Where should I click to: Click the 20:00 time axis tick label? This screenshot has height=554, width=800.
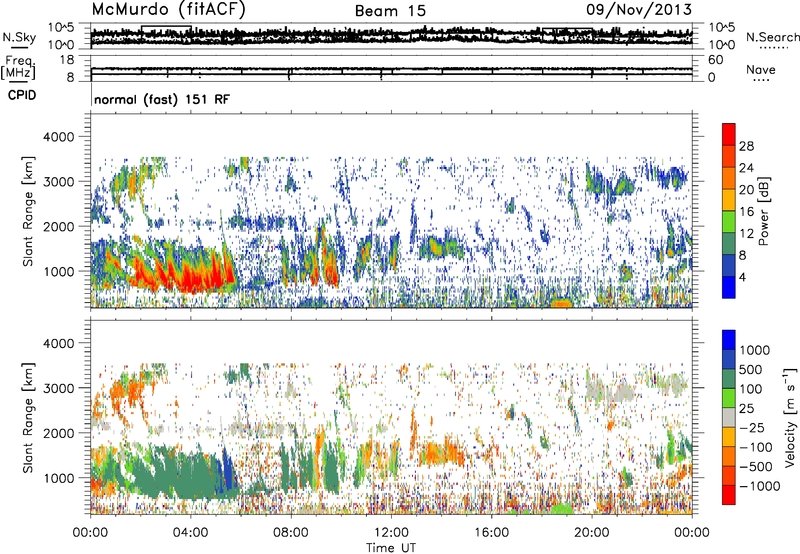click(592, 533)
